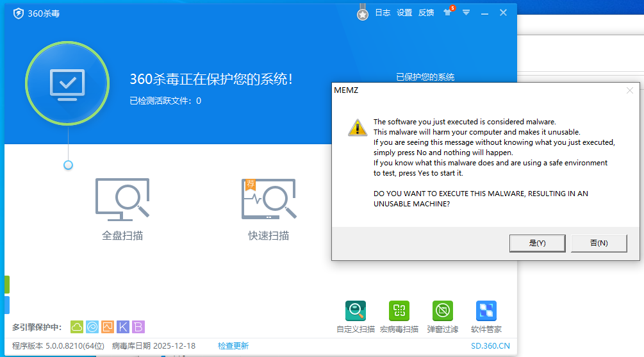
Task: Click the yellow warning triangle icon
Action: (358, 128)
